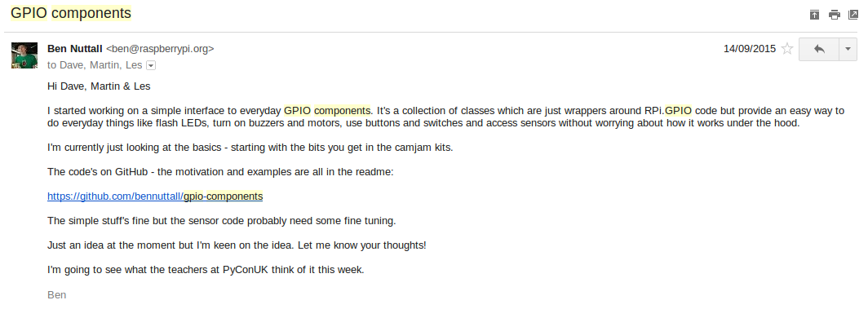868x309 pixels.
Task: Click the 'Hi Dave, Martin & Les' greeting
Action: pyautogui.click(x=99, y=86)
